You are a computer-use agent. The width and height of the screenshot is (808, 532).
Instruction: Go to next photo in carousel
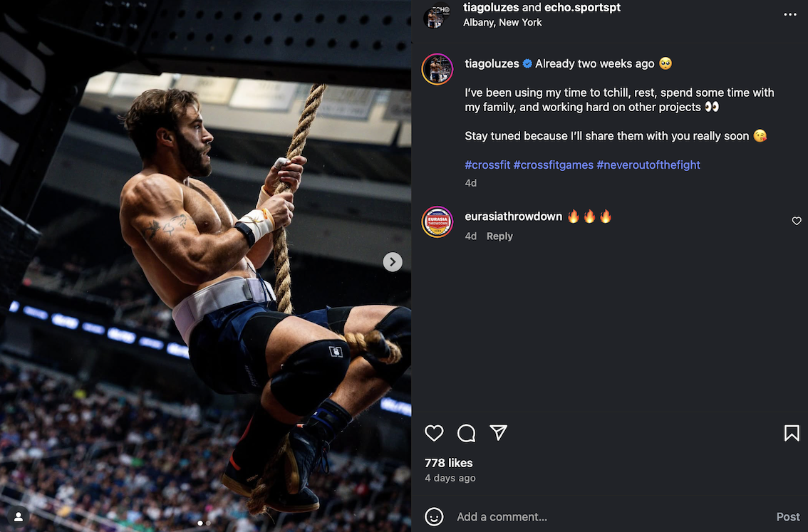click(393, 262)
